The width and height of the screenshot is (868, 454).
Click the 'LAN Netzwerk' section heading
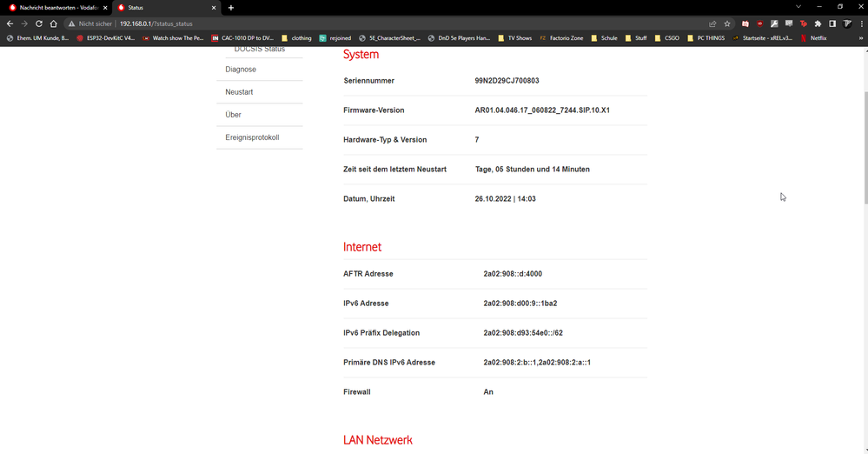click(378, 440)
